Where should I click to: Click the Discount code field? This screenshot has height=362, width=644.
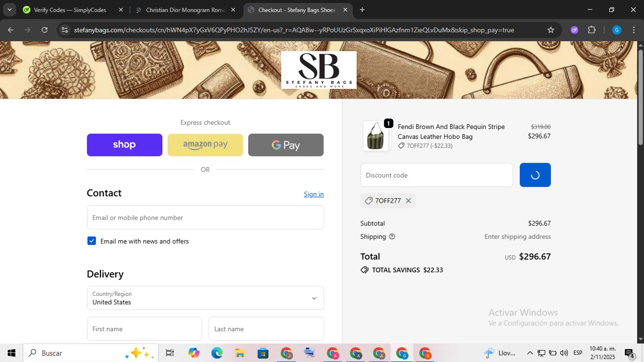click(437, 175)
